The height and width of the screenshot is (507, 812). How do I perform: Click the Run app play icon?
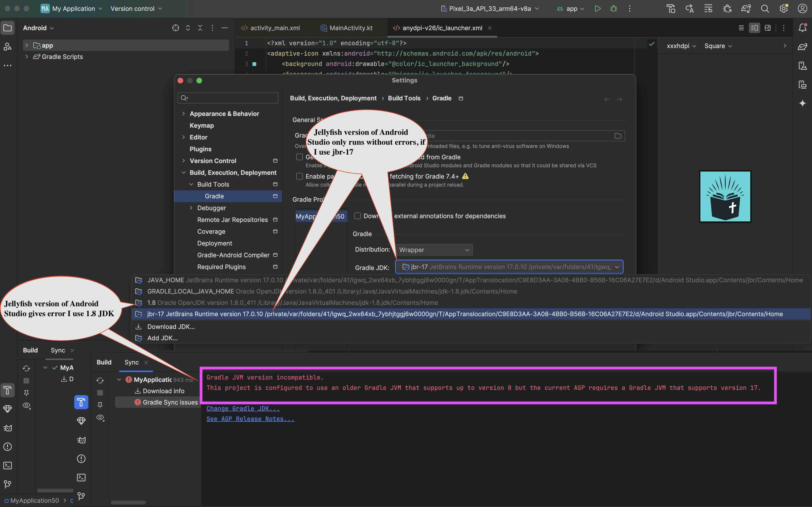pos(597,9)
